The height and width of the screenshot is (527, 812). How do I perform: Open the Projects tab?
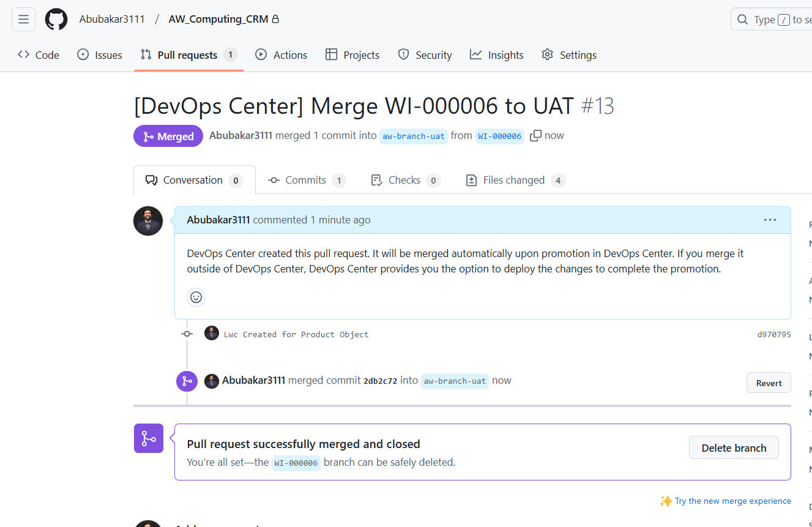(x=352, y=54)
